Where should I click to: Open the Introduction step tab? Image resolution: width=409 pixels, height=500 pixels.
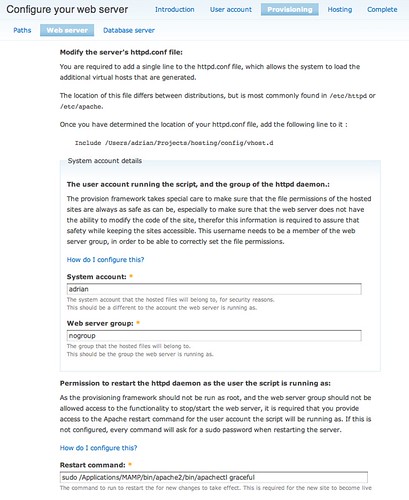[x=175, y=10]
